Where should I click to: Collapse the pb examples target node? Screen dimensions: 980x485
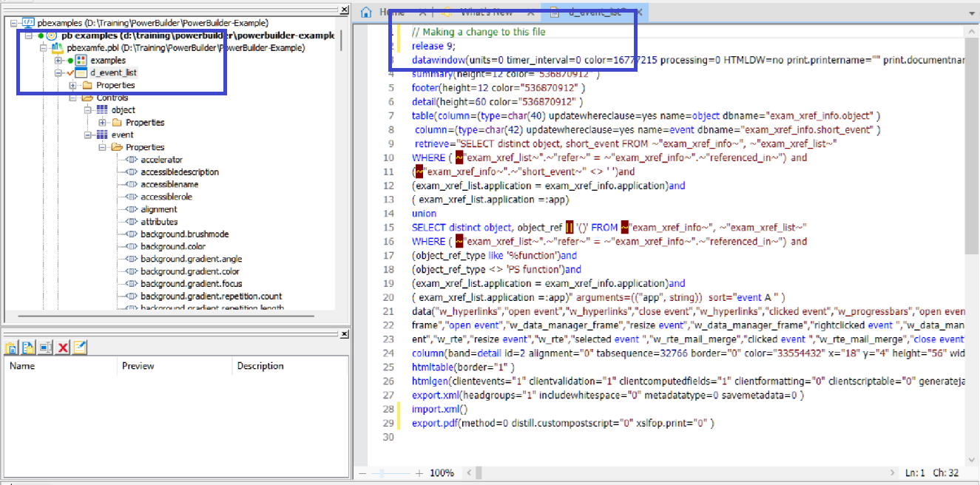tap(28, 35)
